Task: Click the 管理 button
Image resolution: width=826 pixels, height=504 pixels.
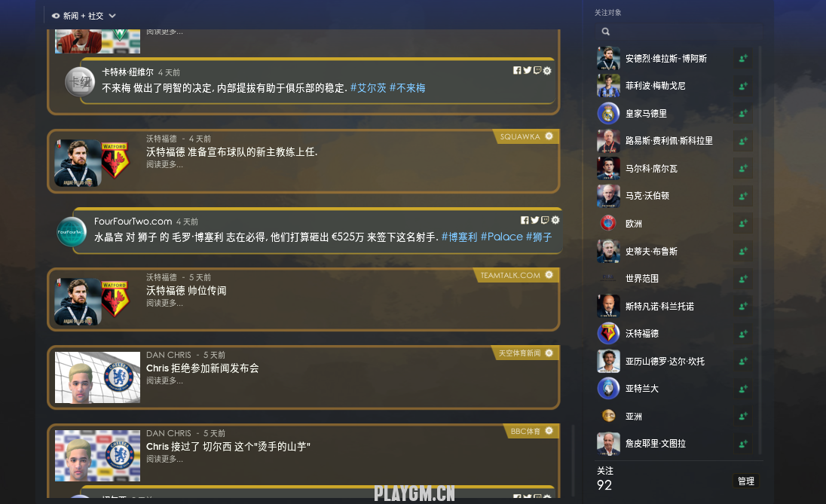Action: point(746,481)
